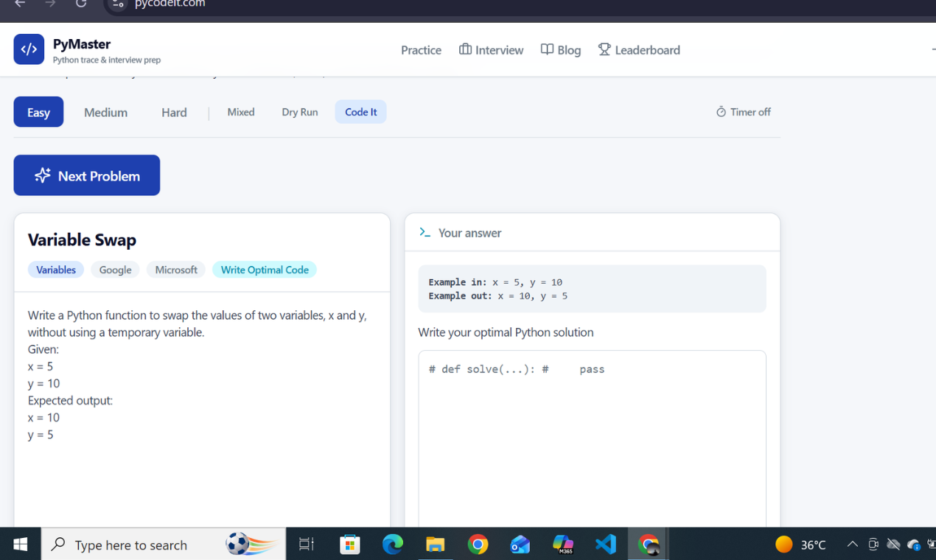
Task: Click the stopwatch icon by Timer off
Action: [x=721, y=111]
